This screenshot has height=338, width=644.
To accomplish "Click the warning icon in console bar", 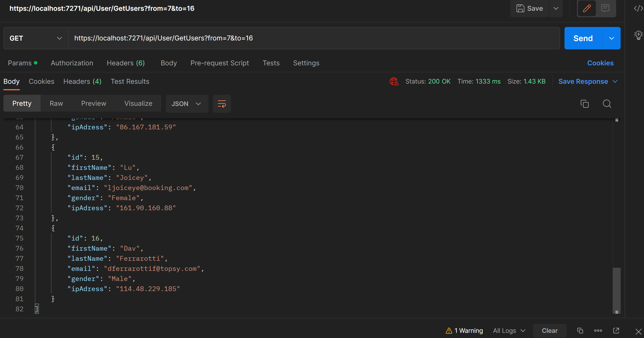I will point(449,331).
